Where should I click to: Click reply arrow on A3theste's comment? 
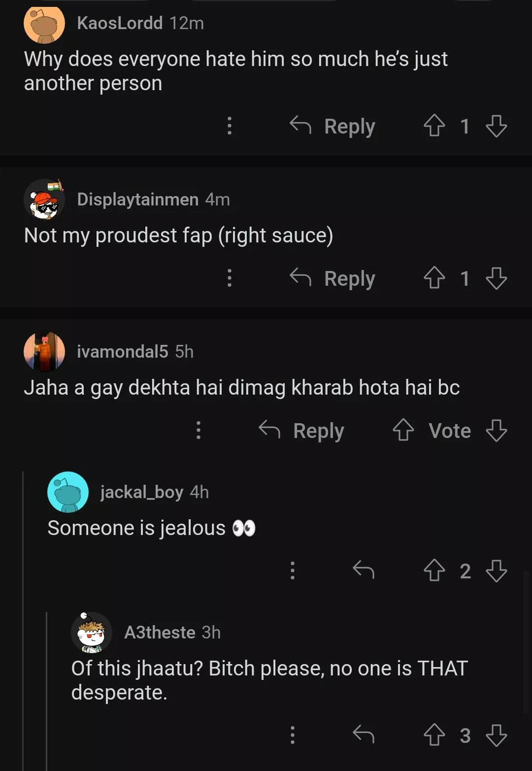point(364,735)
